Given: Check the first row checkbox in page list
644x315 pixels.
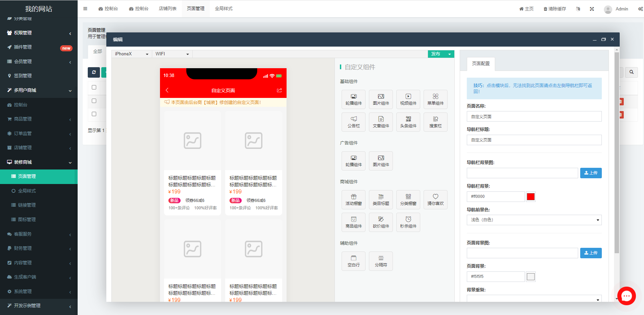Looking at the screenshot, I should pyautogui.click(x=94, y=87).
